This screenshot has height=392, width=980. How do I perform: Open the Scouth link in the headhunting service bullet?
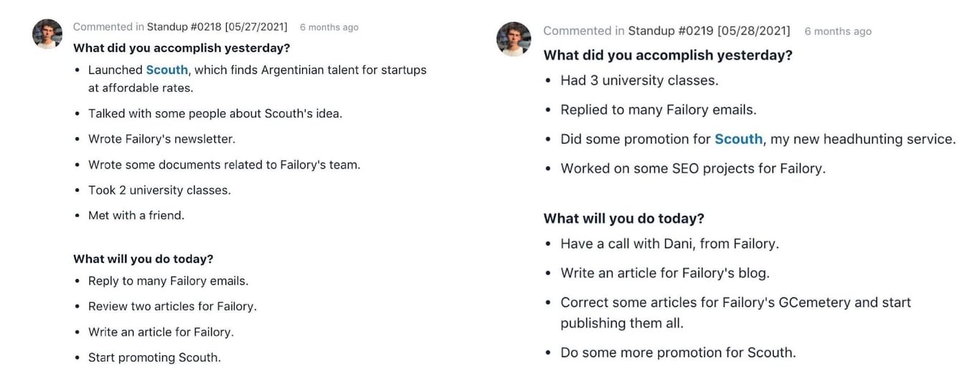(738, 139)
